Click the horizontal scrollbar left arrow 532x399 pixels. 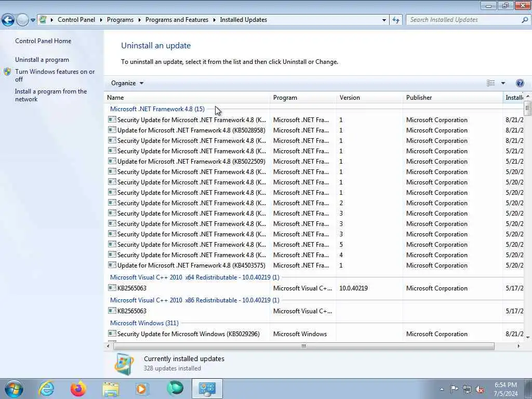point(108,346)
